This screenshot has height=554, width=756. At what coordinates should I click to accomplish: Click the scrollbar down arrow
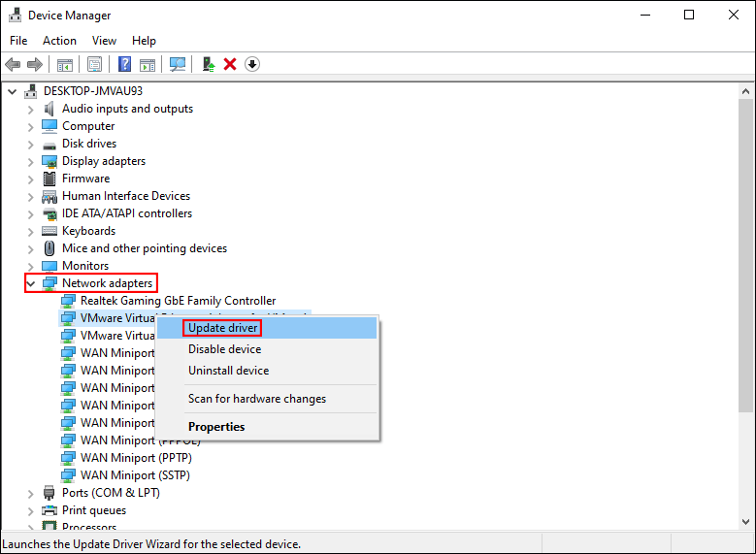746,522
